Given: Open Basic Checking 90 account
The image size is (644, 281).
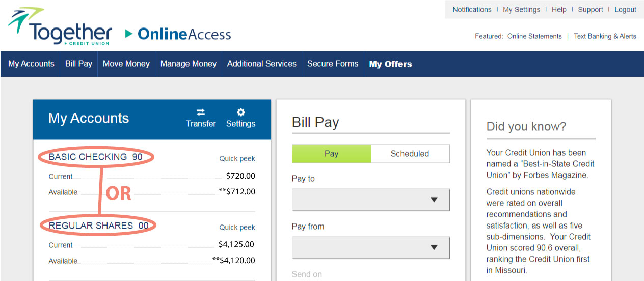Looking at the screenshot, I should (96, 157).
